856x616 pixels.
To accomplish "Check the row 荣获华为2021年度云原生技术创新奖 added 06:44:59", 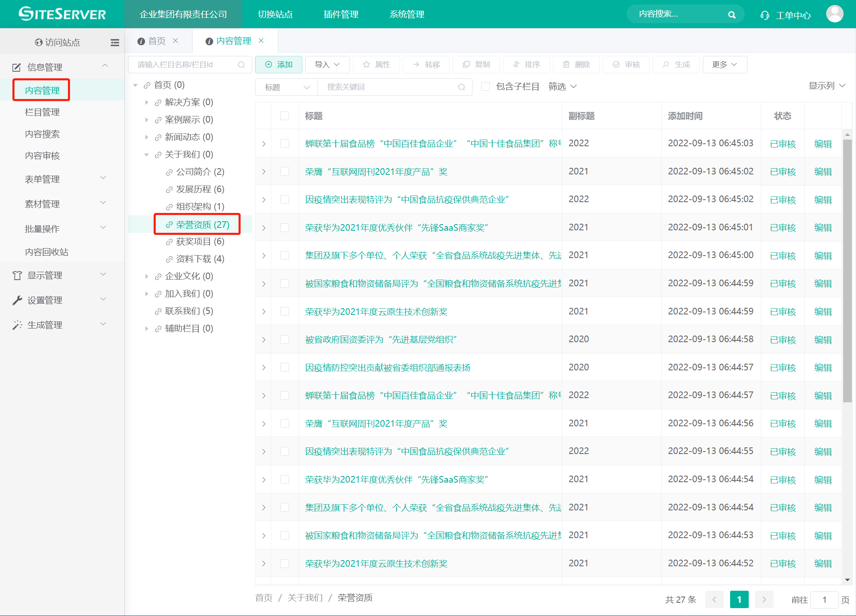I will click(285, 312).
